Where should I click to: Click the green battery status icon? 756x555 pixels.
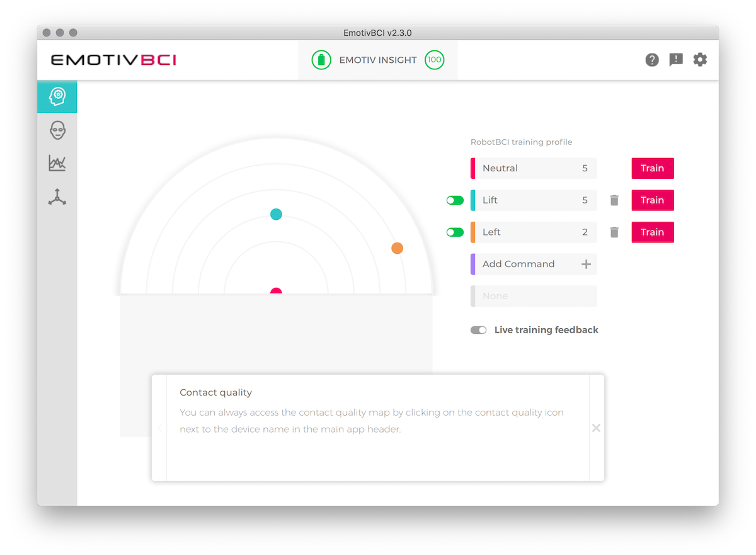pyautogui.click(x=321, y=60)
